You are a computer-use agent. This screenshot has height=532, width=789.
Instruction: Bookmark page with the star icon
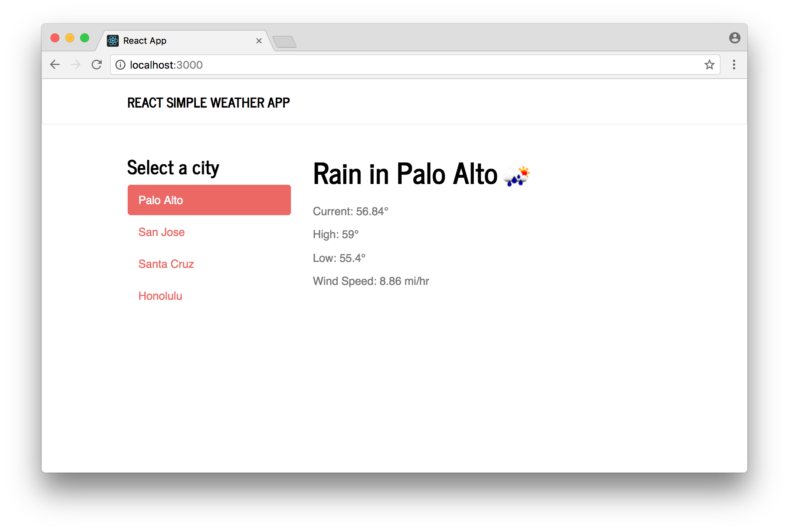709,65
